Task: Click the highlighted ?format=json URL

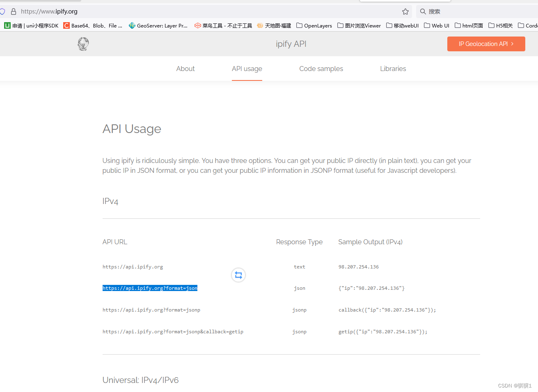Action: click(150, 288)
